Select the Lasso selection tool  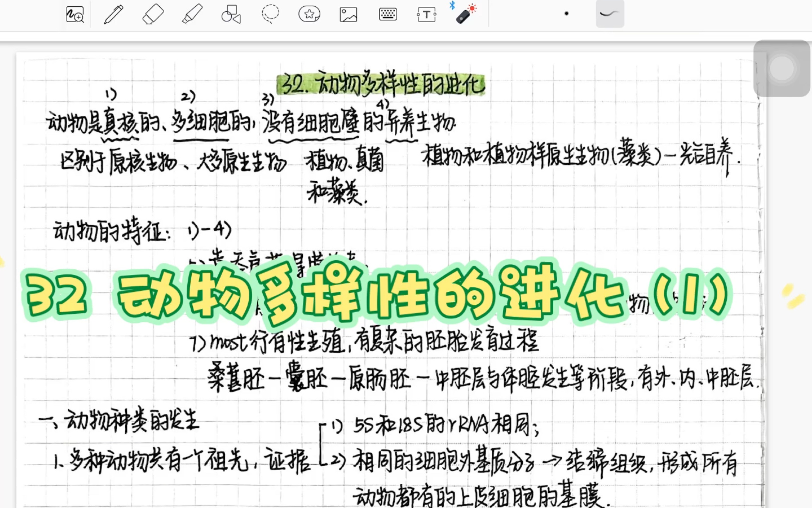pyautogui.click(x=270, y=14)
